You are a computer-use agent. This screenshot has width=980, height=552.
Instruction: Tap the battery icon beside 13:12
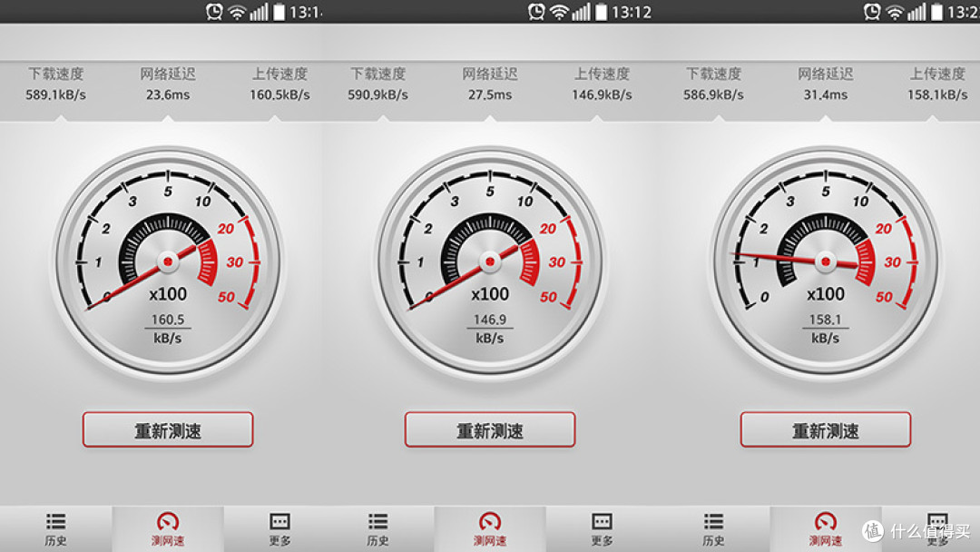pos(602,12)
